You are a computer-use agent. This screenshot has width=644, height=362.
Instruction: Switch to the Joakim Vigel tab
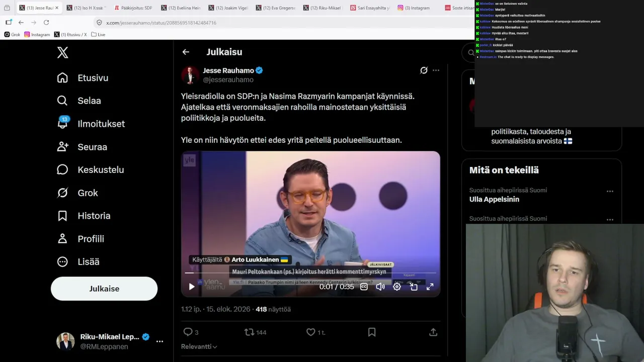coord(228,8)
